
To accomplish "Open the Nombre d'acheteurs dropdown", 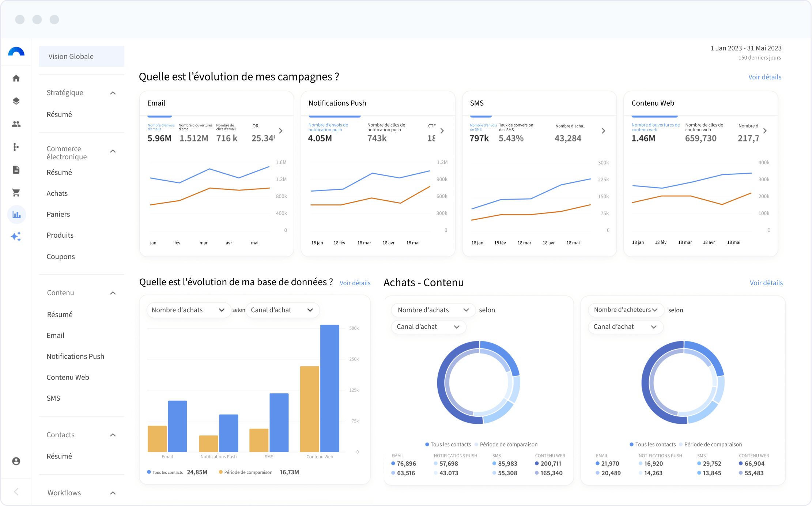I will (x=626, y=310).
